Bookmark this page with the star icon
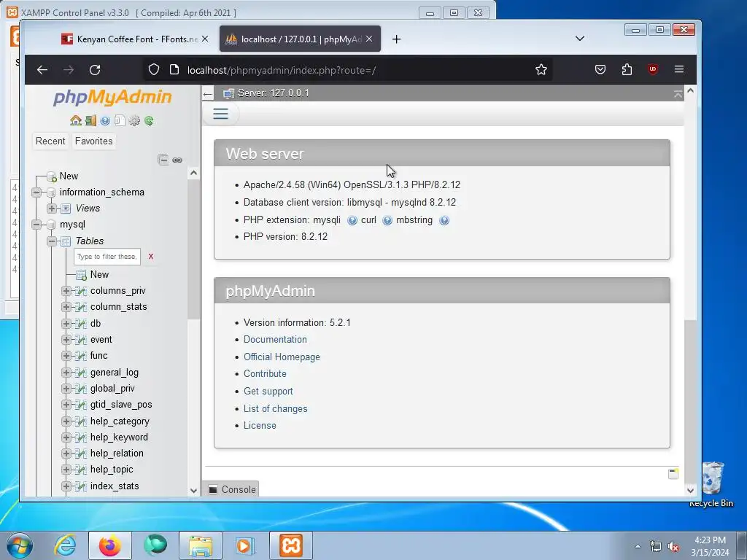Viewport: 747px width, 560px height. (x=541, y=70)
